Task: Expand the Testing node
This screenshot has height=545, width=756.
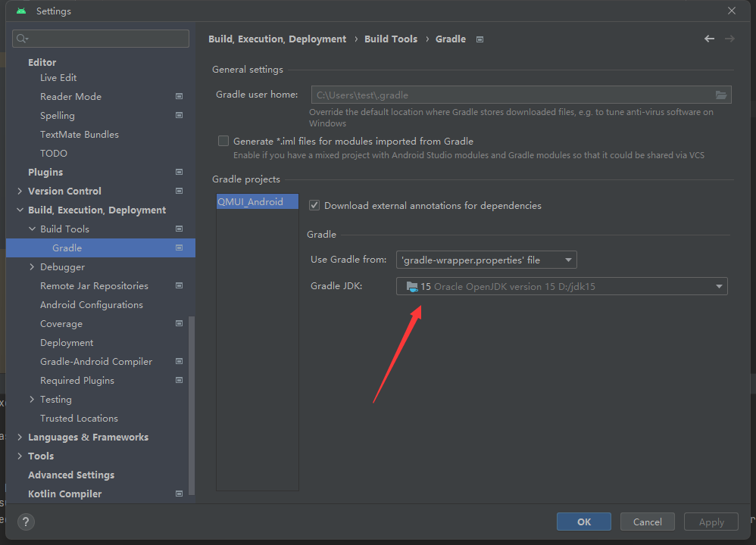Action: [x=32, y=399]
